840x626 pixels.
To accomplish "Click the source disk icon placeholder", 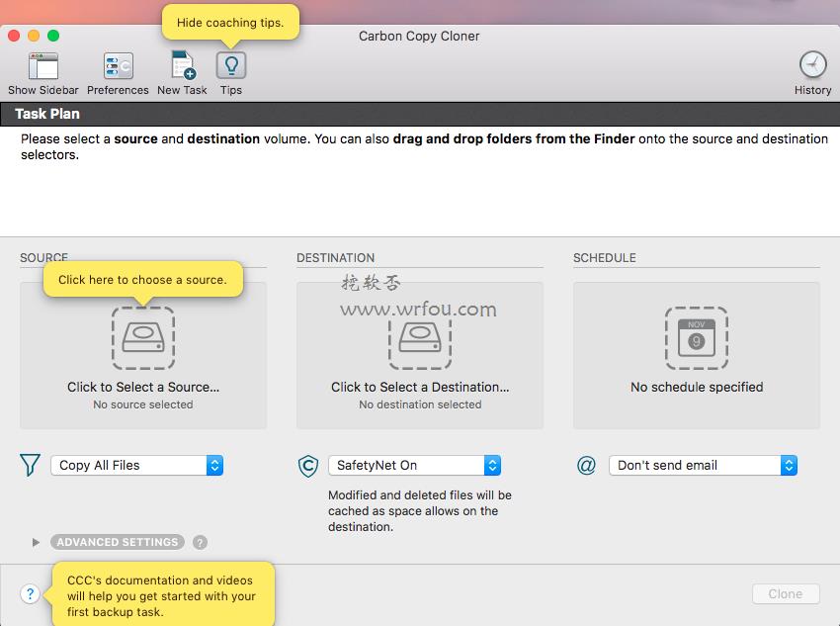I will point(143,338).
